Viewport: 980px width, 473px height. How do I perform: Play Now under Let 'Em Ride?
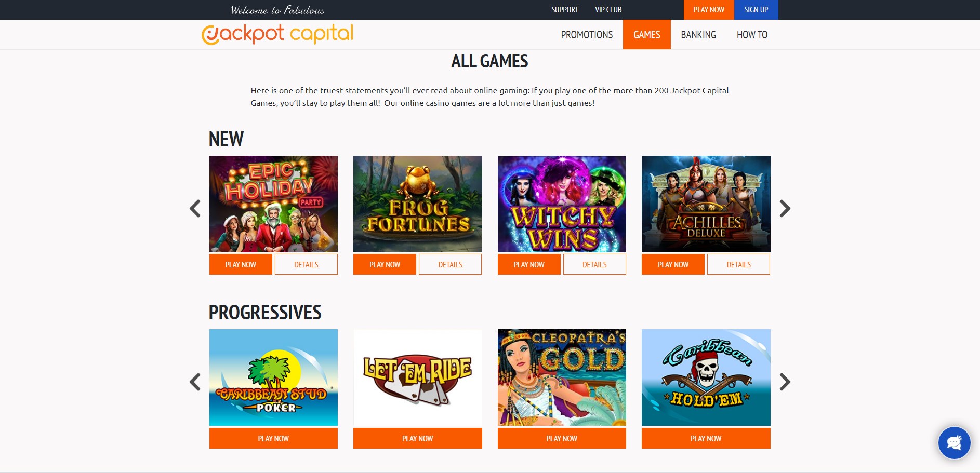[x=418, y=438]
